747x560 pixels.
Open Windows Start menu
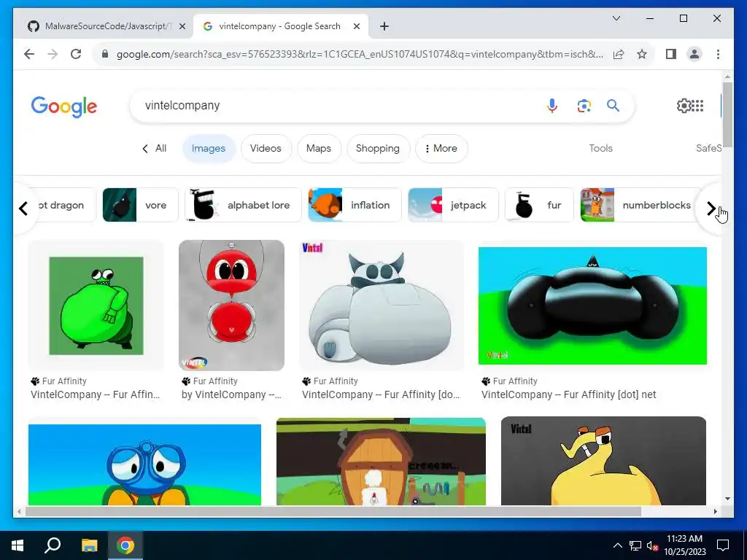(x=18, y=545)
